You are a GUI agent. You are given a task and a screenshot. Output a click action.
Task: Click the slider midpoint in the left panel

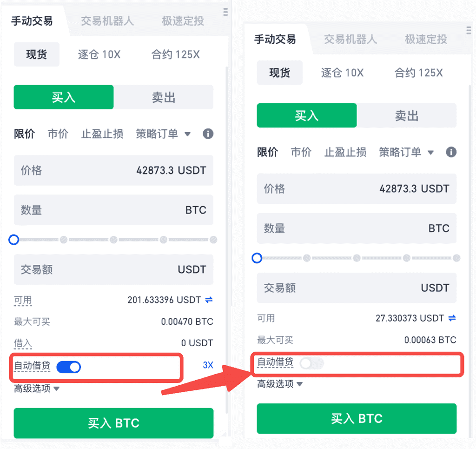point(113,240)
